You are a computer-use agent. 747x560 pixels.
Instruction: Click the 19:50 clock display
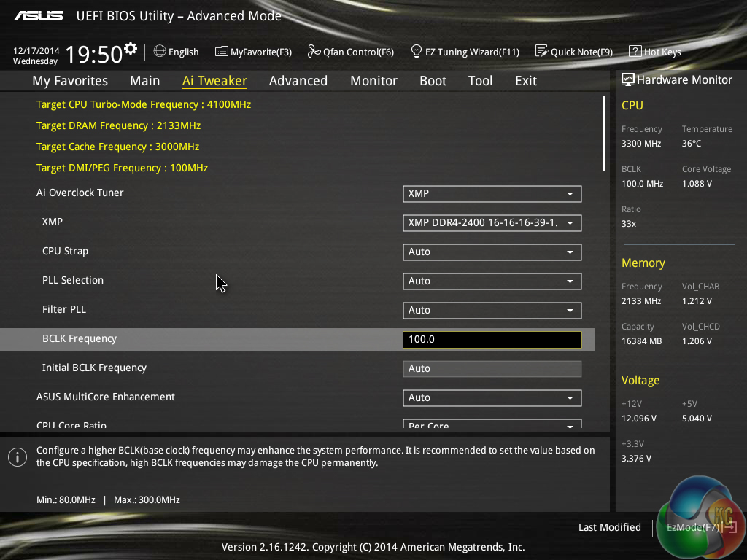(x=94, y=54)
